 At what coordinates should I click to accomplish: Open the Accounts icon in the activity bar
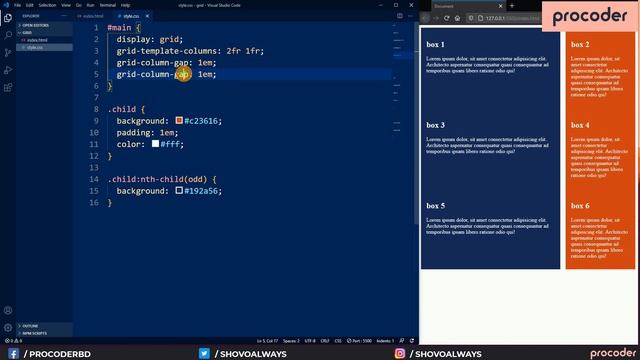point(8,310)
